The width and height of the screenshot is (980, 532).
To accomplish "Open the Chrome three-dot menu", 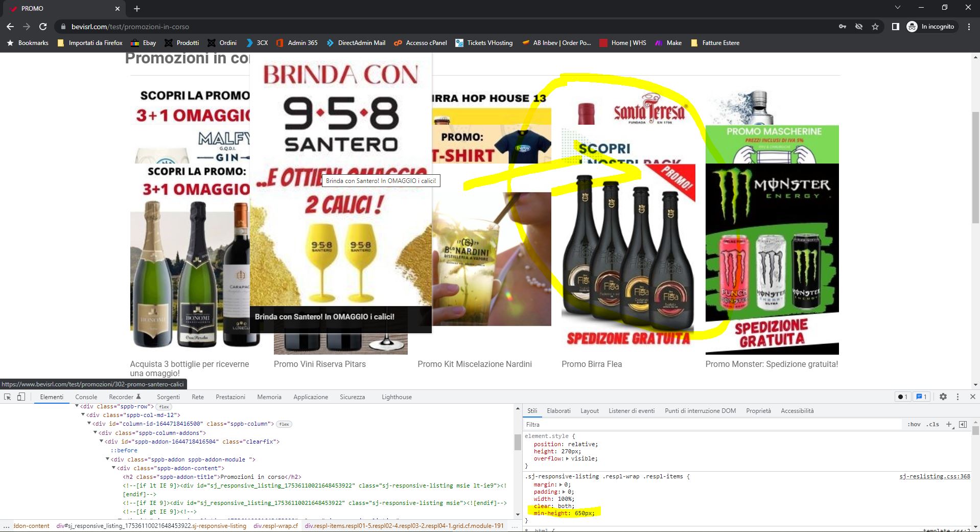I will [969, 27].
